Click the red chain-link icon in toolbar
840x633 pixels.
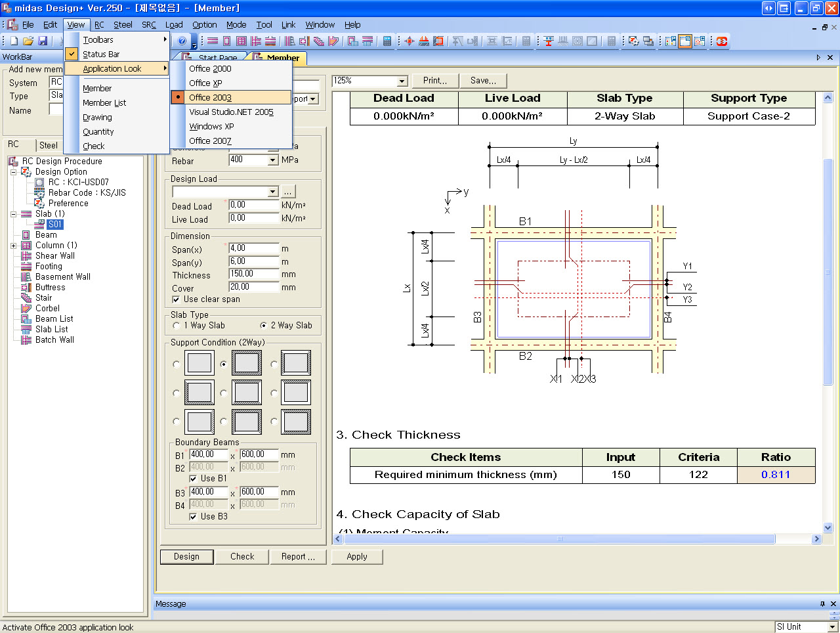722,41
